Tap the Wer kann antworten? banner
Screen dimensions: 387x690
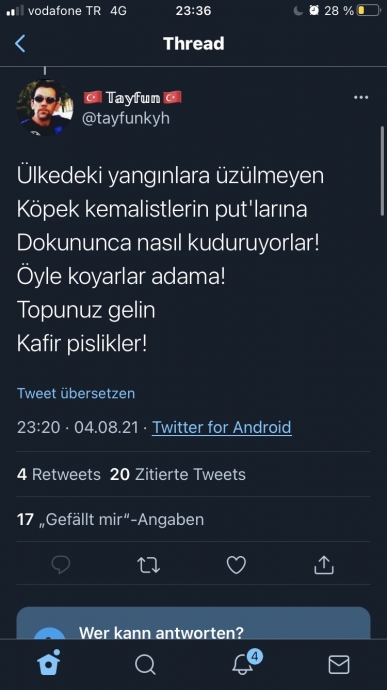pyautogui.click(x=193, y=623)
